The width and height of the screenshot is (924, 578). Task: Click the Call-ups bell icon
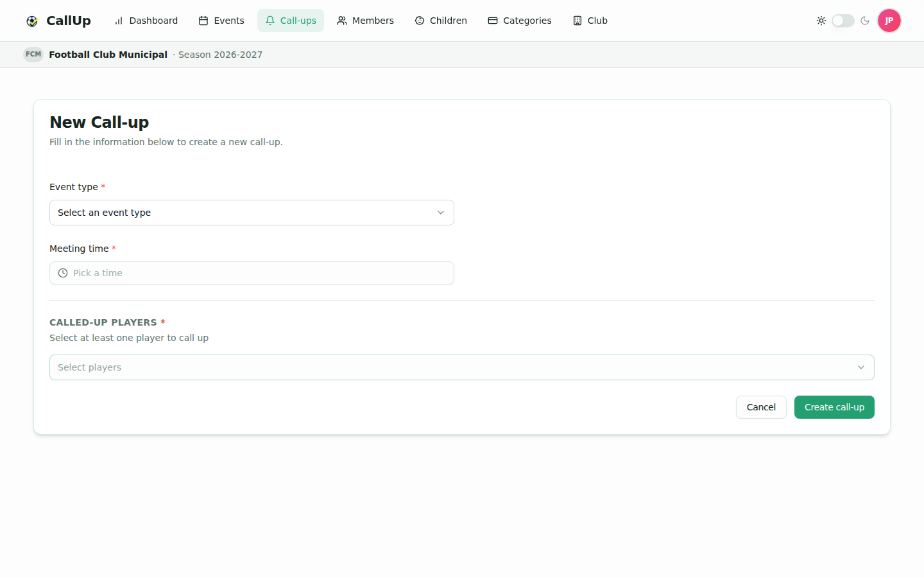pos(270,21)
